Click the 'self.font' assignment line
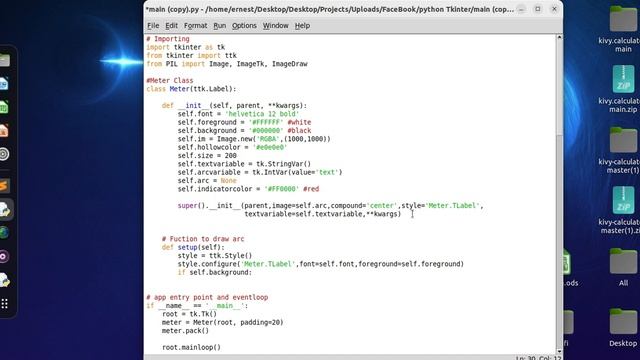Screen dimensions: 640x360 238,114
